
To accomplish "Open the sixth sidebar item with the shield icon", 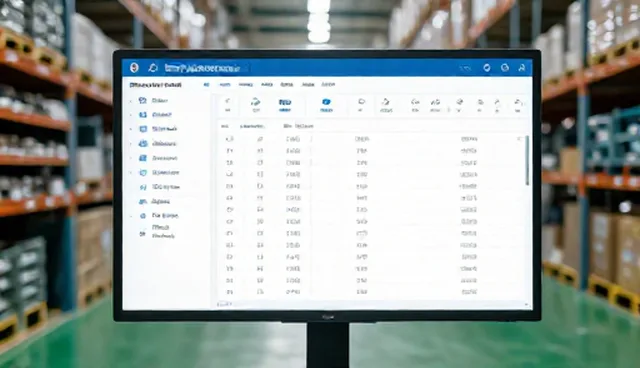I will 159,173.
